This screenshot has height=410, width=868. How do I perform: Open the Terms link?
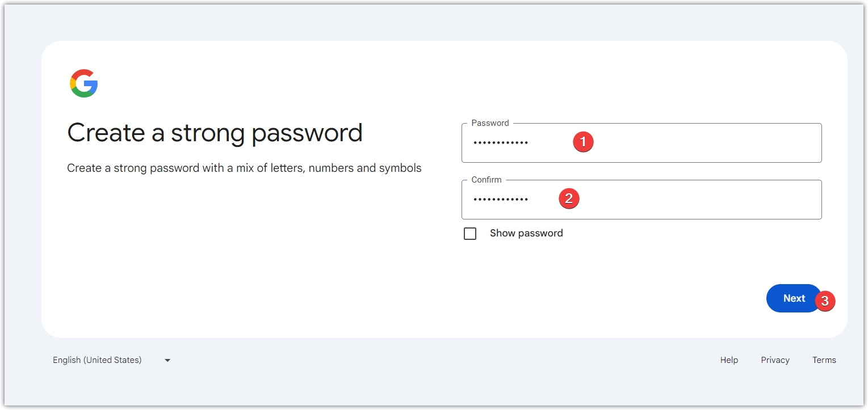pyautogui.click(x=824, y=360)
